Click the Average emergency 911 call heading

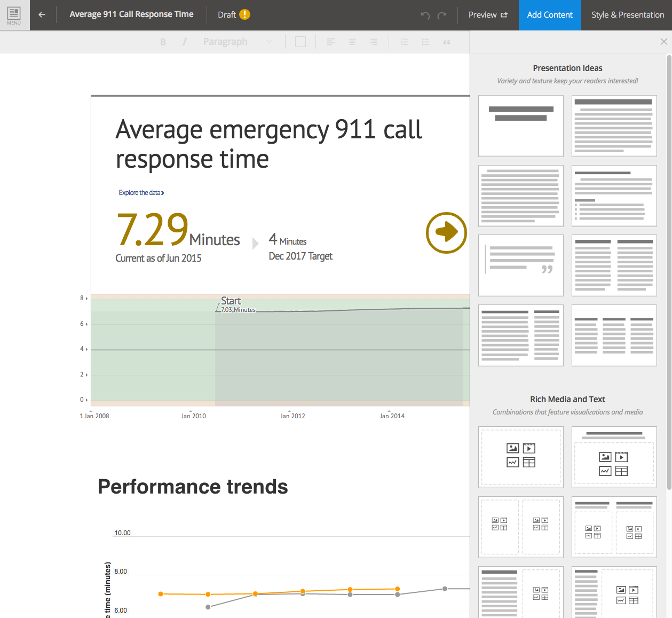269,144
